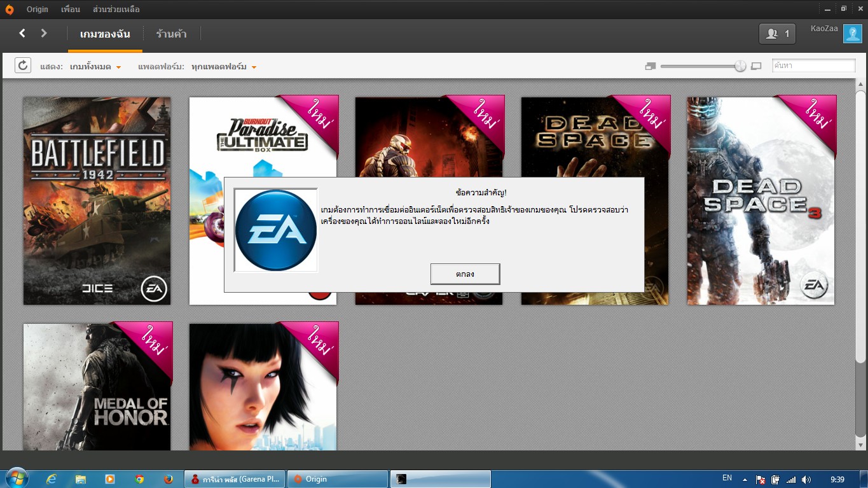Launch Google Chrome from the taskbar
This screenshot has width=868, height=488.
pos(139,479)
